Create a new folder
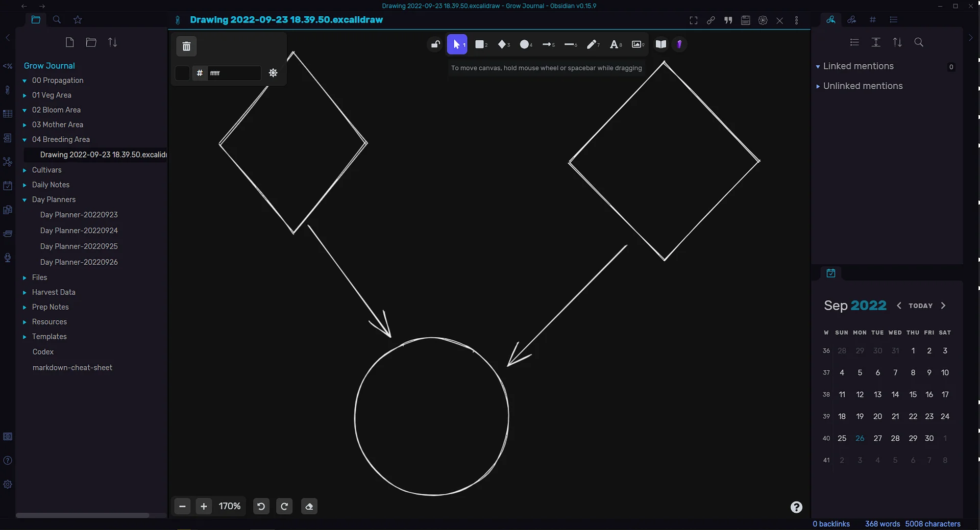The image size is (980, 530). [91, 42]
